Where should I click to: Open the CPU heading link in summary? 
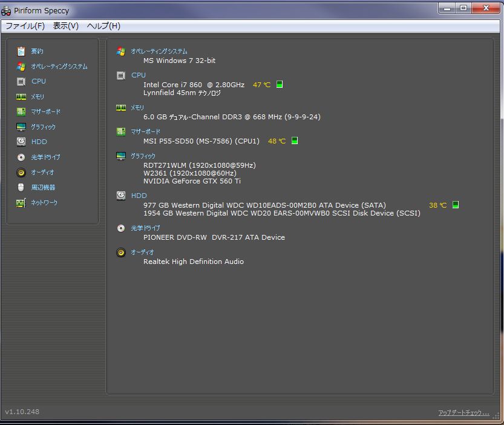[x=139, y=75]
